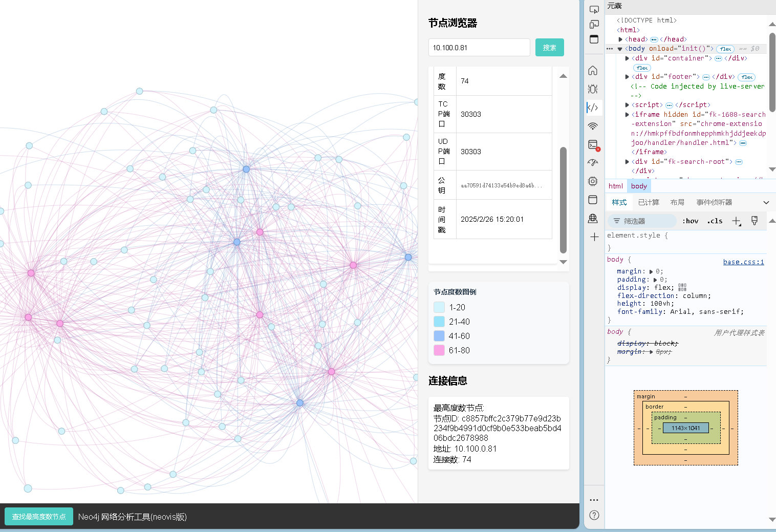Toggle device emulation icon in DevTools

594,25
